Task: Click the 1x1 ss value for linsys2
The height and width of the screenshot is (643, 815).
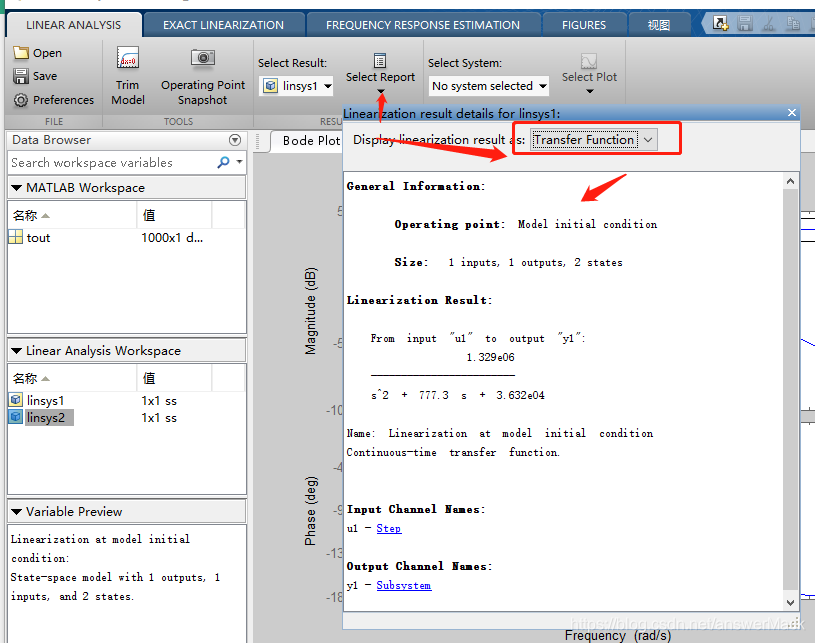Action: coord(159,418)
